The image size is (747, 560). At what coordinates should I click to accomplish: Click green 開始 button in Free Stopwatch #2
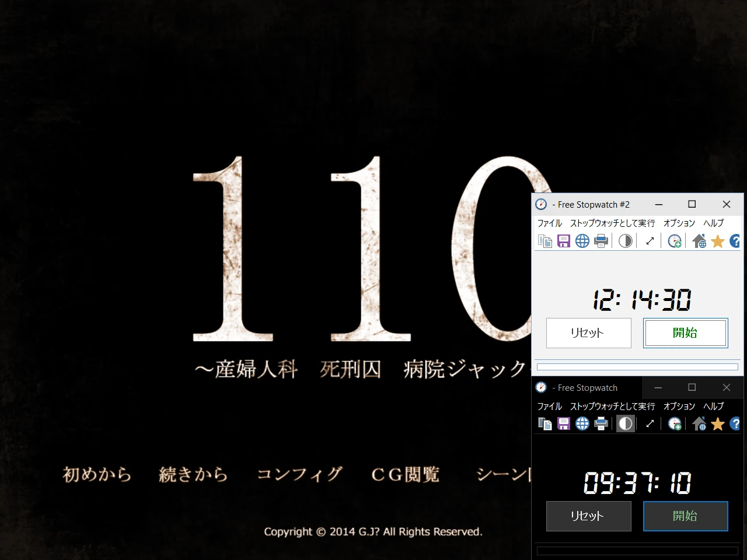(686, 333)
